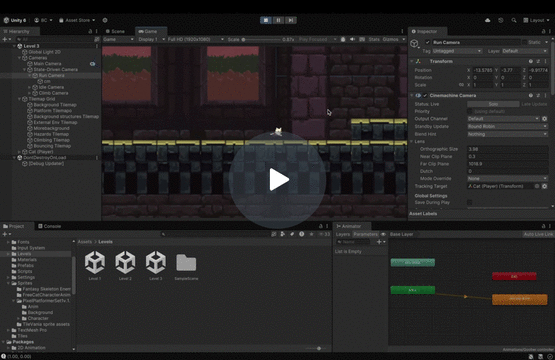This screenshot has height=360, width=555.
Task: Open the Layer Default dropdown
Action: tap(525, 51)
